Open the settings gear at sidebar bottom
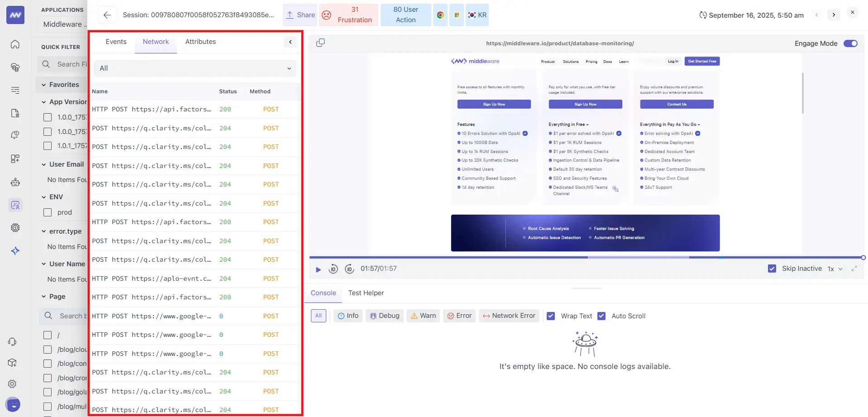Viewport: 868px width, 417px height. click(x=12, y=383)
